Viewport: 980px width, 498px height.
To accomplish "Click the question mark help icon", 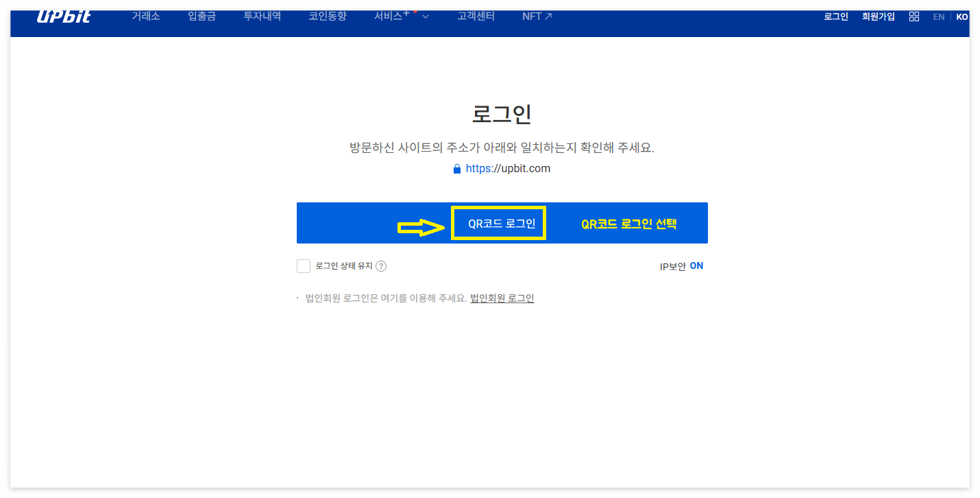I will [381, 266].
